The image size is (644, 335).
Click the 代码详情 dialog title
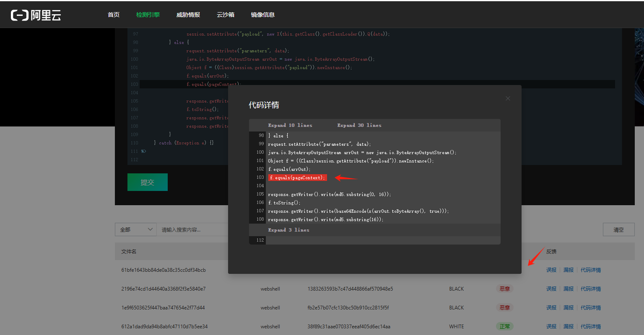click(264, 105)
